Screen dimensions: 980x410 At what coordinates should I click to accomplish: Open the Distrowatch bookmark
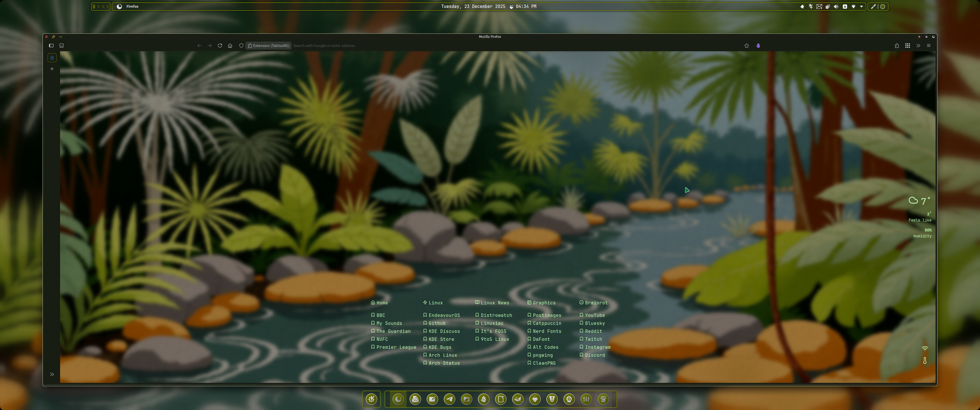coord(493,315)
